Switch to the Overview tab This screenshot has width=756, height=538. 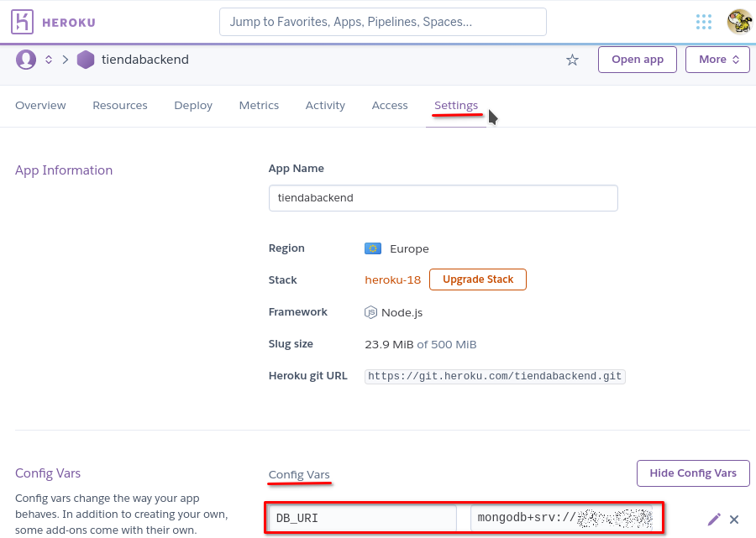point(40,106)
